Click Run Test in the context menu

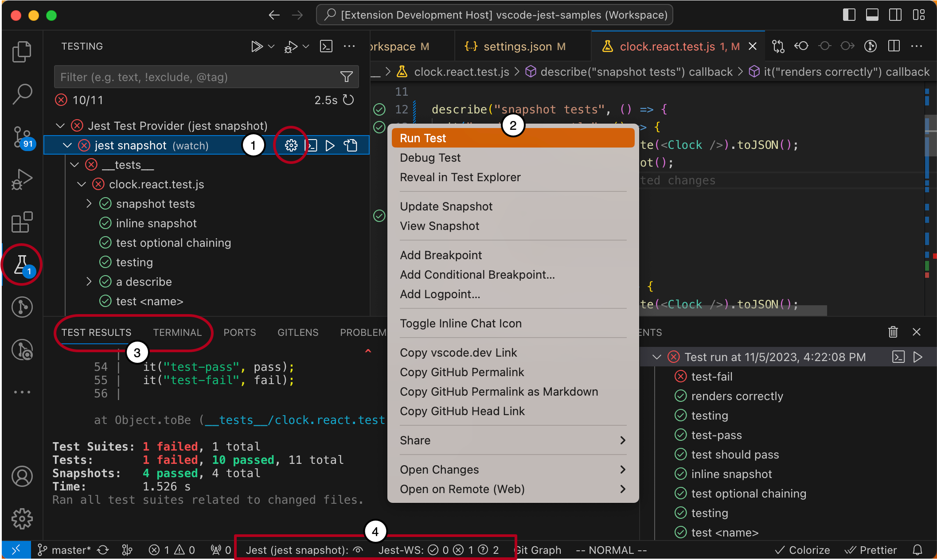[423, 138]
